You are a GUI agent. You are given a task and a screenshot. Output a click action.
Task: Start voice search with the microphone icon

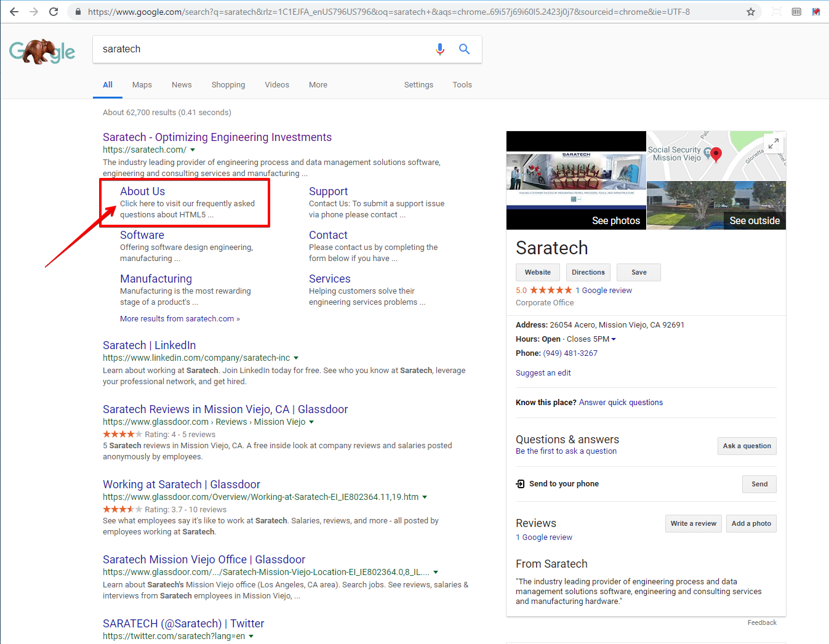(x=440, y=49)
